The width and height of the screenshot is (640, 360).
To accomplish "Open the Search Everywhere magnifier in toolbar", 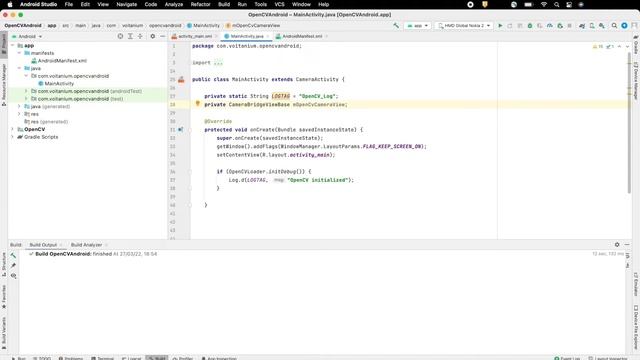I will (x=614, y=25).
